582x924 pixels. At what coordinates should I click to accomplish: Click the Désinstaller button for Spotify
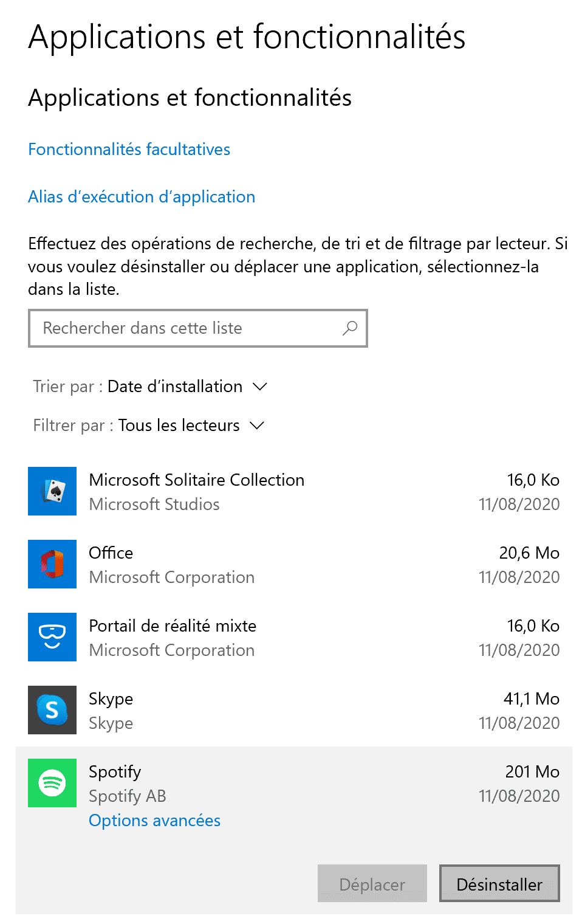click(x=499, y=883)
